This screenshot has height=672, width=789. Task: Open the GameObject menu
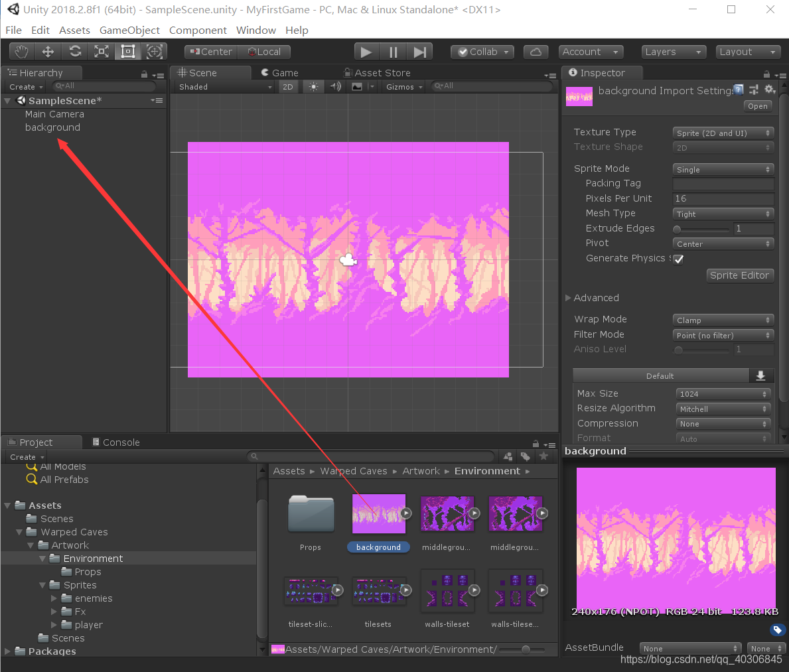click(x=129, y=30)
